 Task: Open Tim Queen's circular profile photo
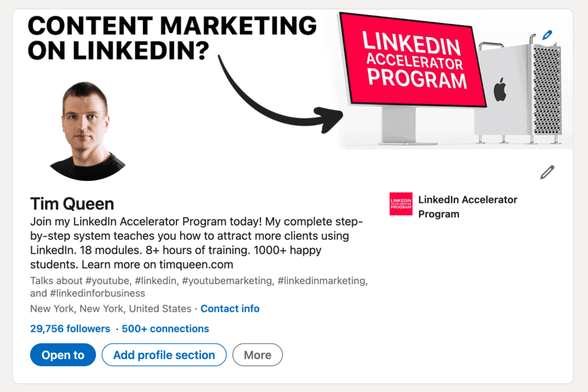[85, 130]
